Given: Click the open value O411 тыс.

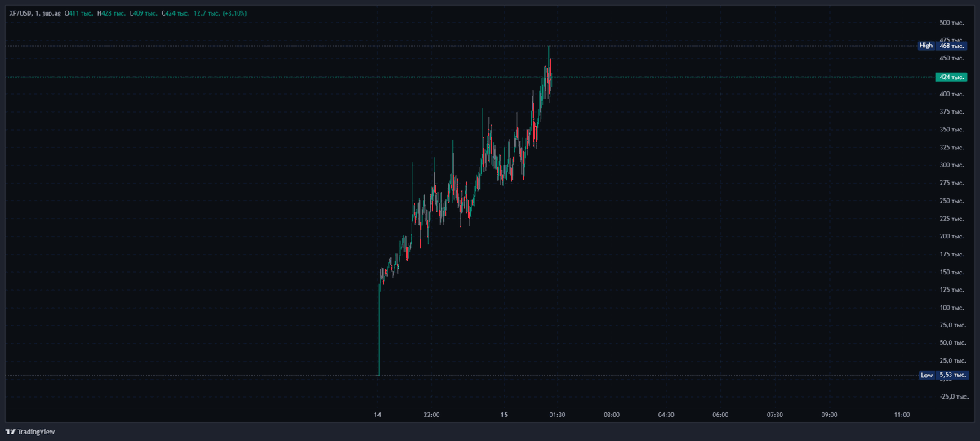Looking at the screenshot, I should pos(81,14).
